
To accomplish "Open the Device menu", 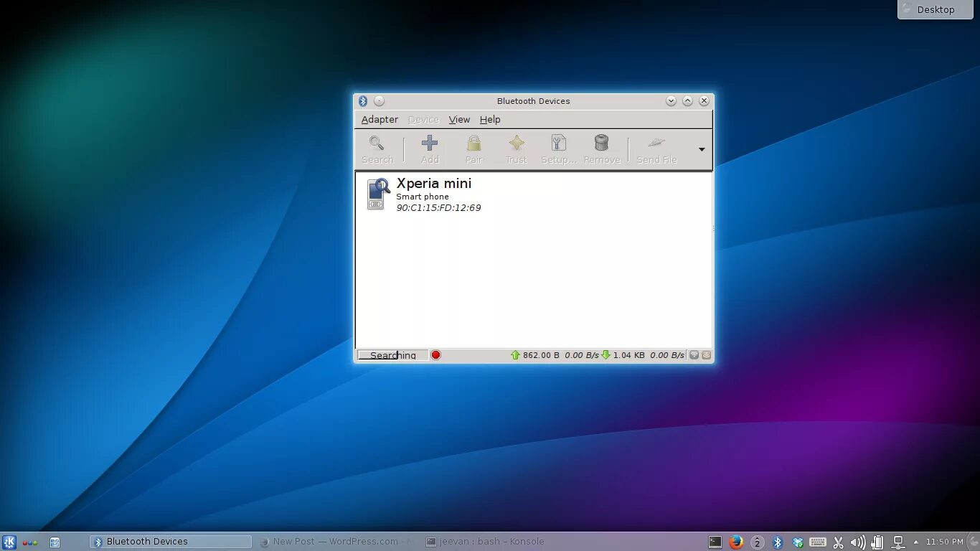I will click(x=423, y=120).
